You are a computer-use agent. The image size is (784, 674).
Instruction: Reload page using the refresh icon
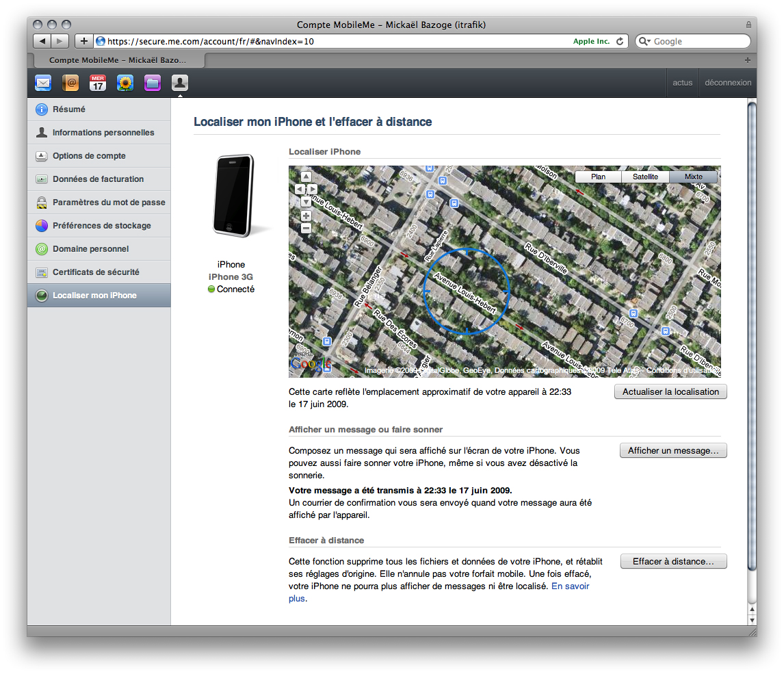tap(620, 41)
